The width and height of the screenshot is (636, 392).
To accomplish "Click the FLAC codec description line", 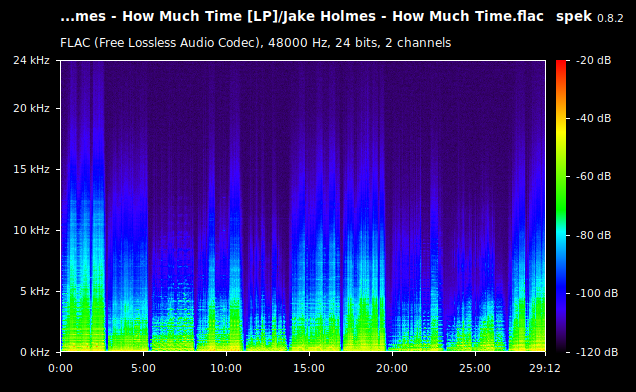I will (256, 43).
